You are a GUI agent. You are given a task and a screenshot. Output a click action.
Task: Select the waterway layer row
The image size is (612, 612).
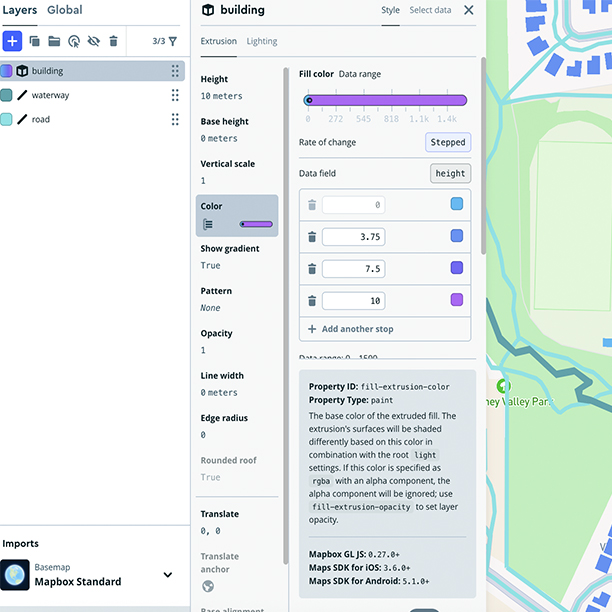(92, 95)
